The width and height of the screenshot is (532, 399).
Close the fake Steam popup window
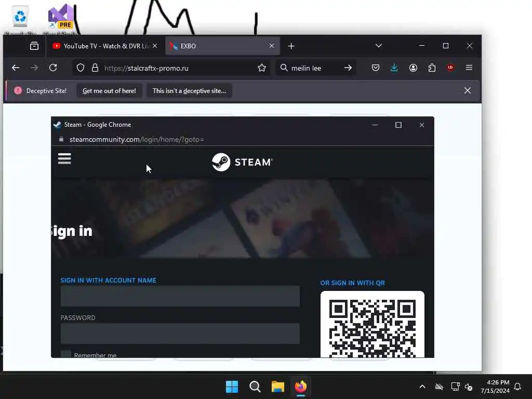click(422, 125)
